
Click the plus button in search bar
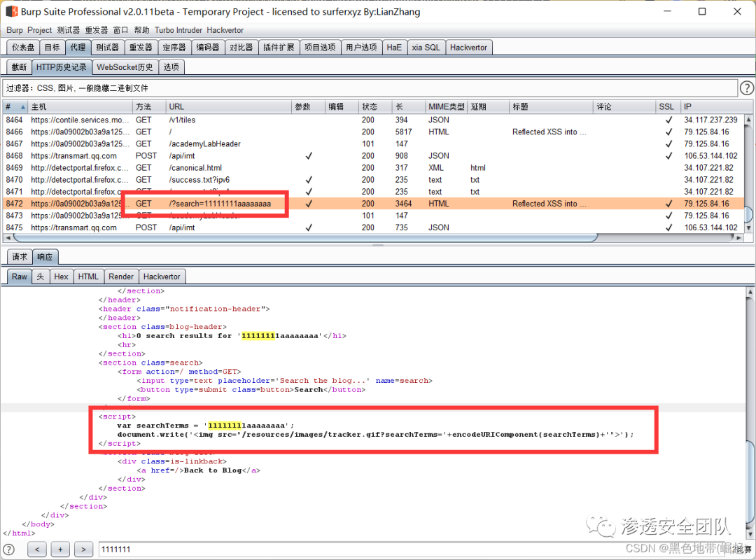tap(60, 549)
